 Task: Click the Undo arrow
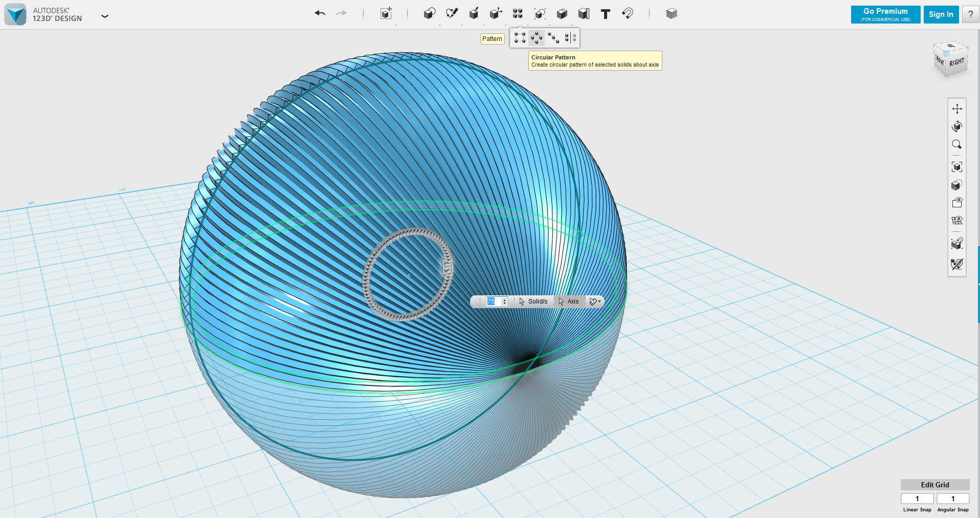[320, 13]
